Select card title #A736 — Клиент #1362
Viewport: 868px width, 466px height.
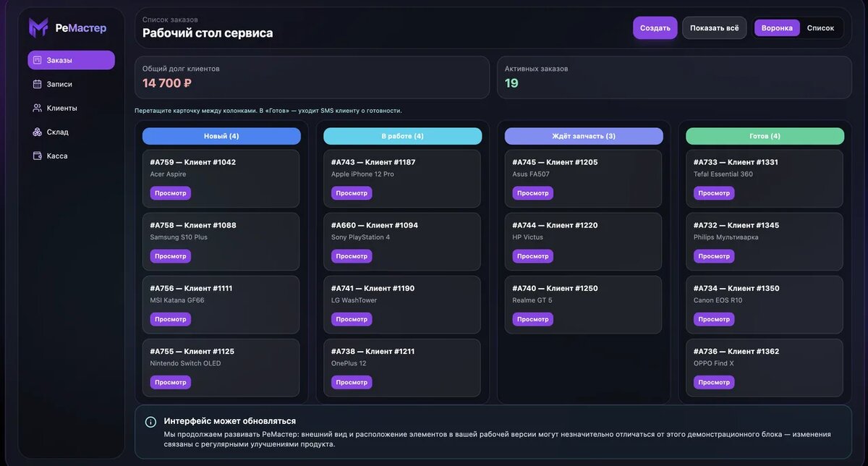coord(736,351)
